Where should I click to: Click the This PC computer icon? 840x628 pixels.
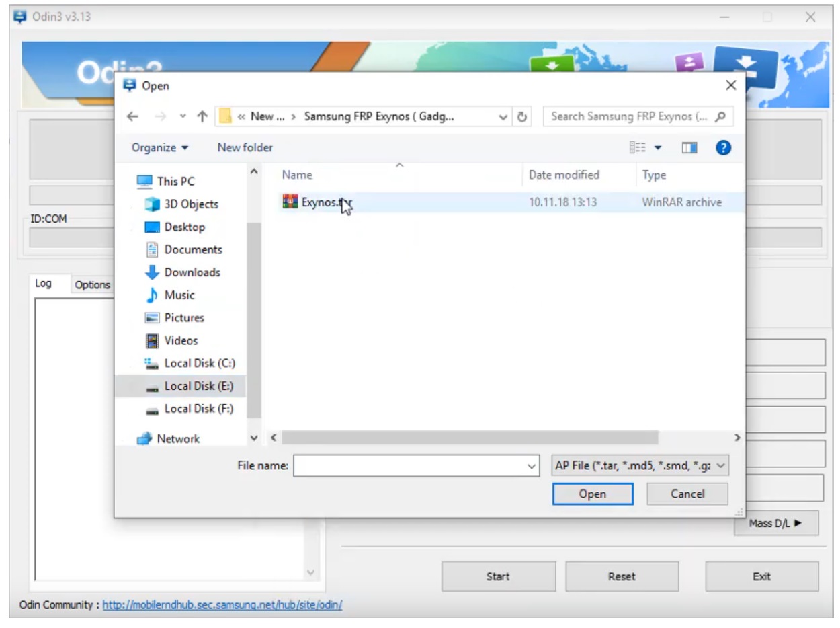coord(144,181)
